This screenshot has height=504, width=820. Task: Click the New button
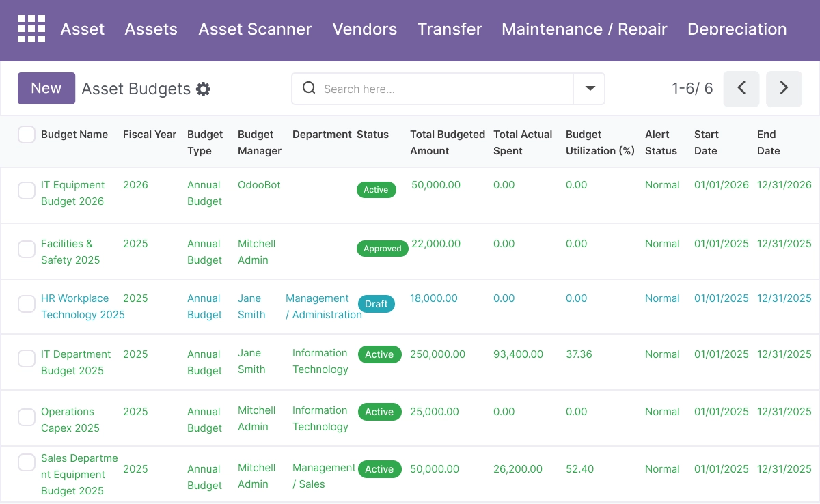point(46,89)
